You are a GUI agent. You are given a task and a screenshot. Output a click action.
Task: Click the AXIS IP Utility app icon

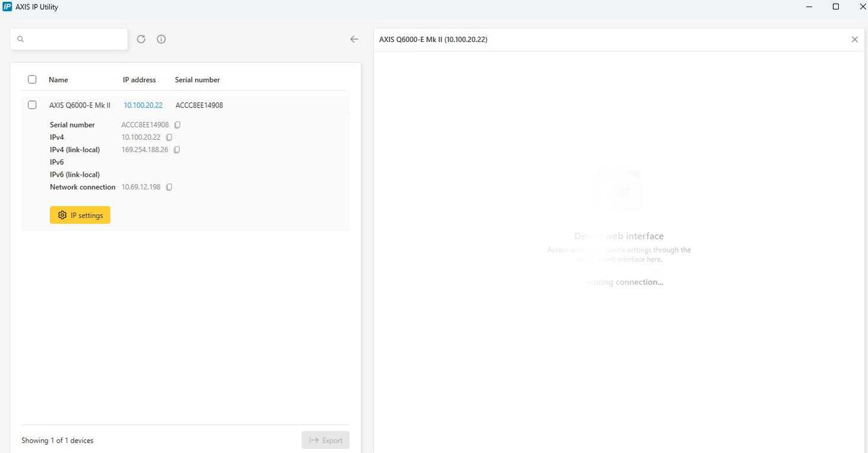(7, 6)
